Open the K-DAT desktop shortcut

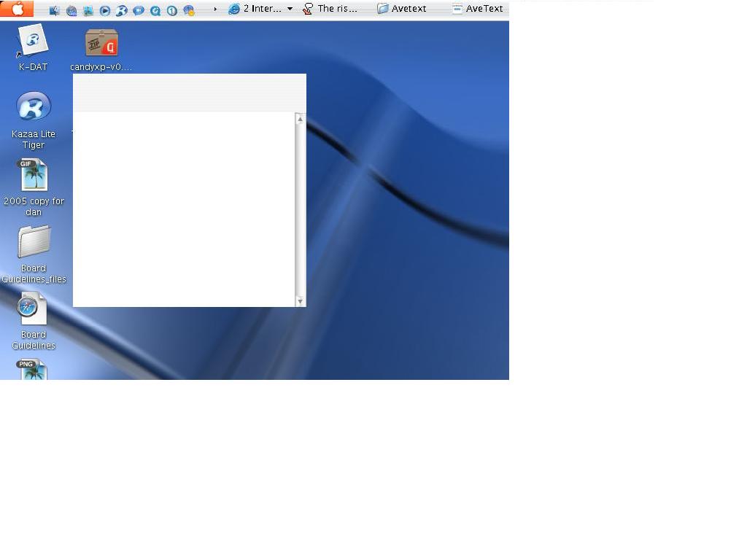tap(33, 47)
